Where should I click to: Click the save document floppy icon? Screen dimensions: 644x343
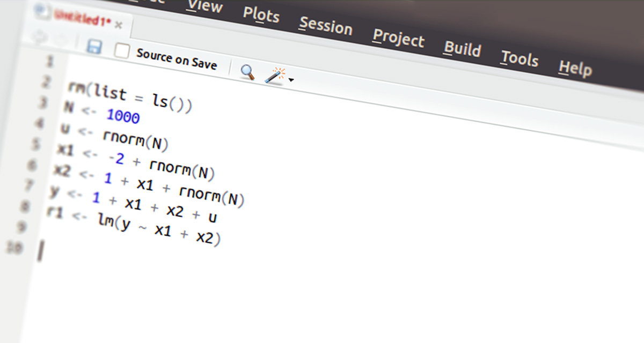coord(94,46)
